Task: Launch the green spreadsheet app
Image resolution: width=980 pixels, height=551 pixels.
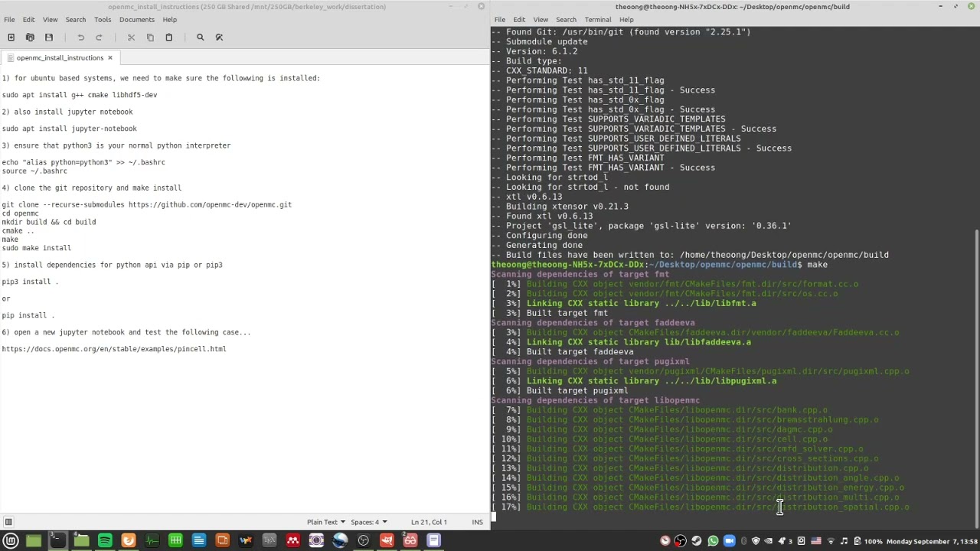Action: 175,541
